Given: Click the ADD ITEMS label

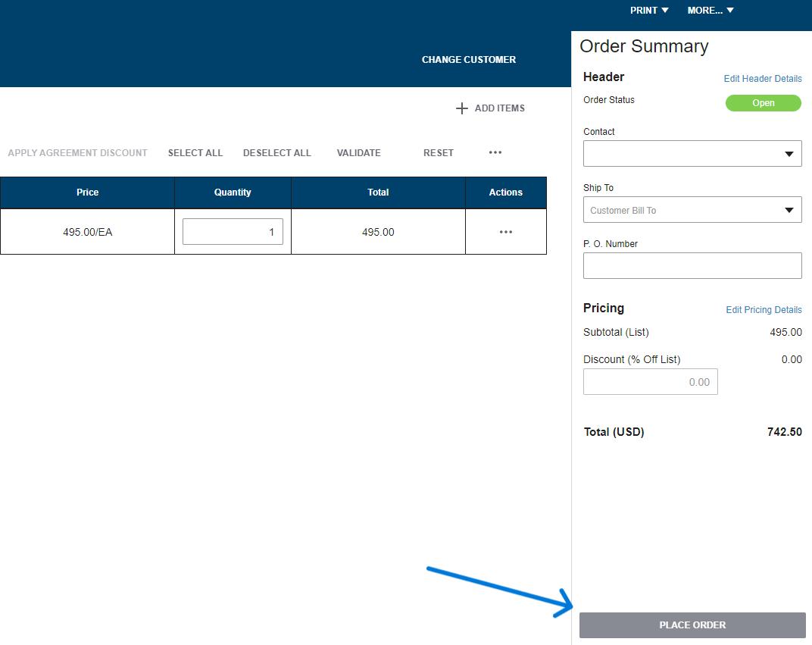Looking at the screenshot, I should 500,108.
